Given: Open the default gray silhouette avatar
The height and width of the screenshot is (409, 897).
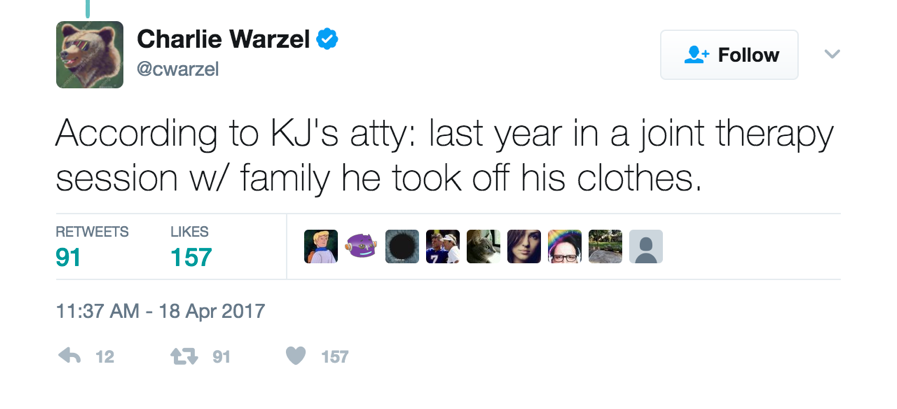Looking at the screenshot, I should [x=646, y=247].
